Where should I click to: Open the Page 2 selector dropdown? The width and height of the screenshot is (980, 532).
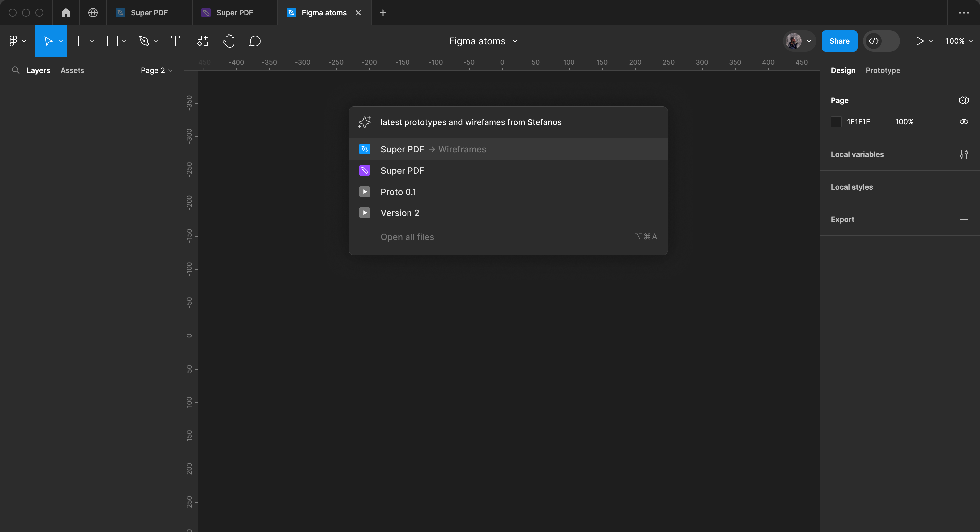coord(156,70)
